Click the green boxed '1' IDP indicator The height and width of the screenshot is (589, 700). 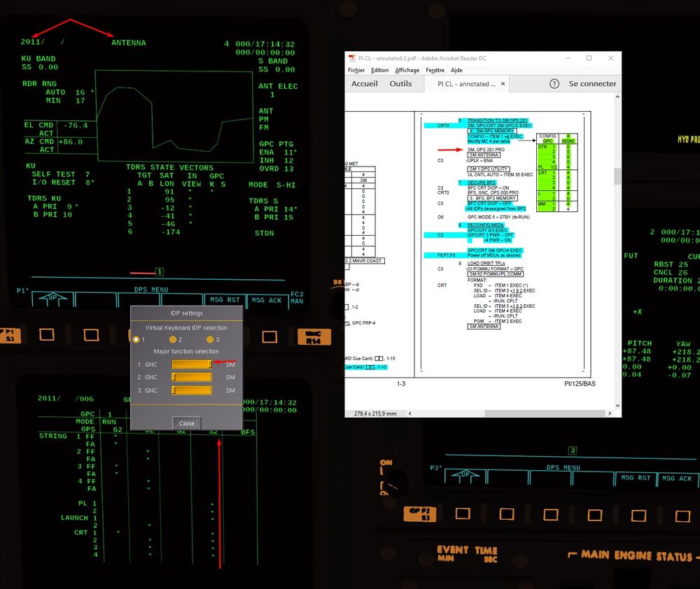[160, 271]
